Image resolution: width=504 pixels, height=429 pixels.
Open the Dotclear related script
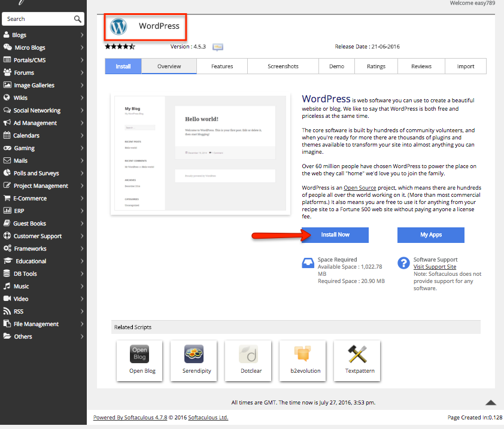[248, 361]
